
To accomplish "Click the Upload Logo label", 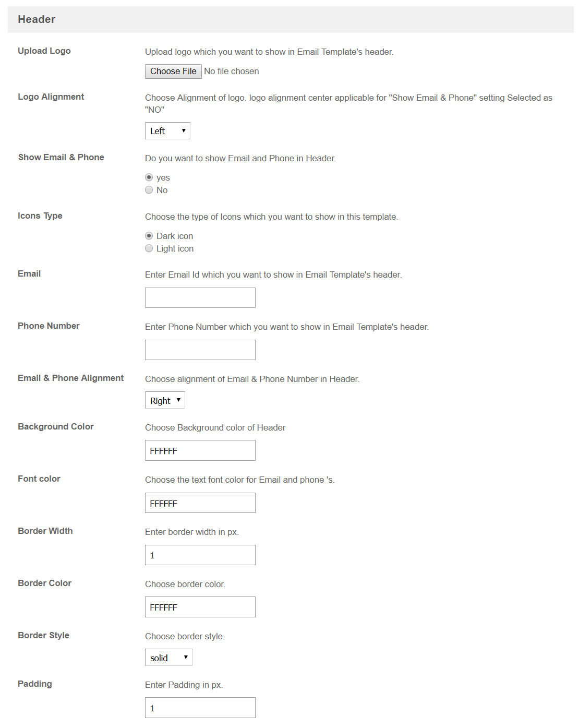I will (44, 51).
